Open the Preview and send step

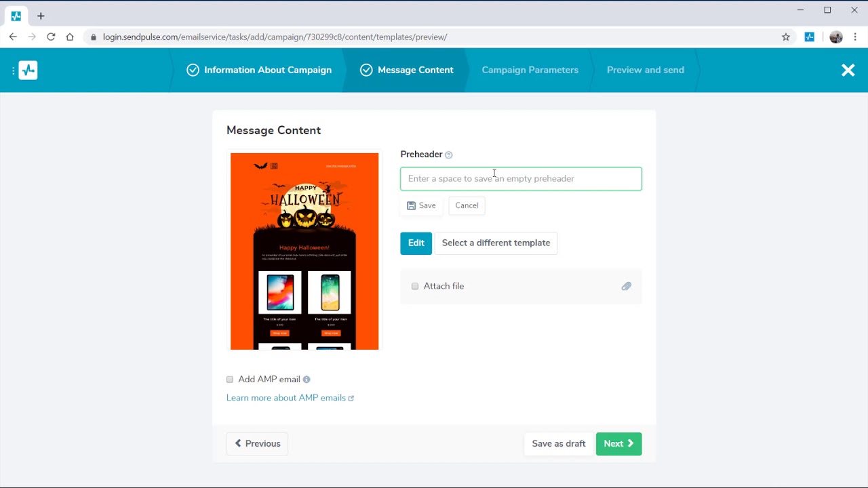point(646,70)
